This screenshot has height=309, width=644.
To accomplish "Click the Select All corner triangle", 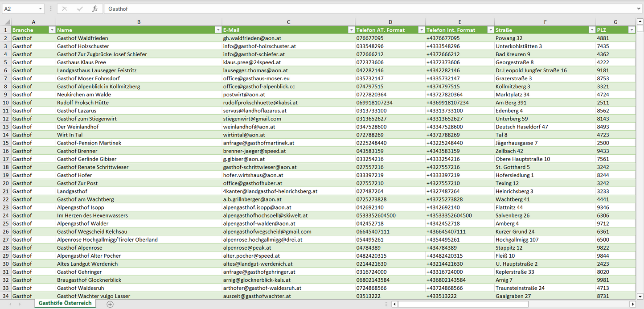I will click(x=6, y=22).
